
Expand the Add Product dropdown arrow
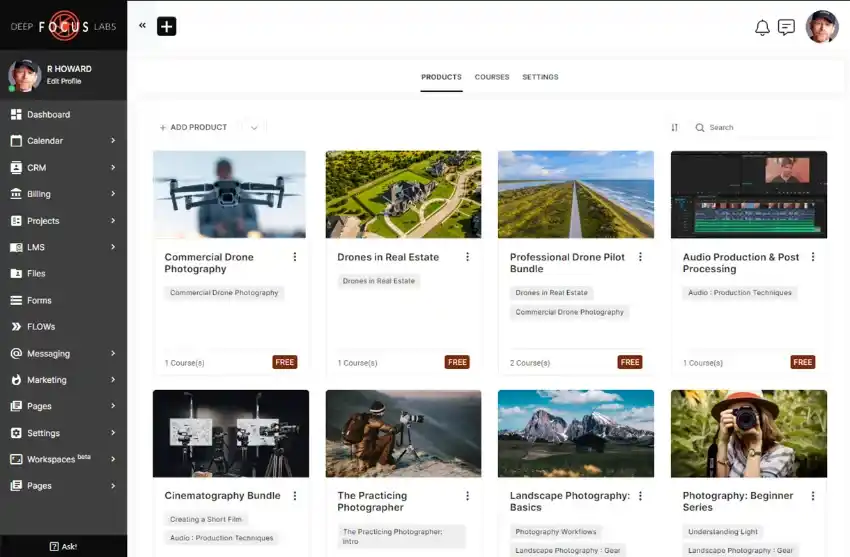tap(254, 127)
